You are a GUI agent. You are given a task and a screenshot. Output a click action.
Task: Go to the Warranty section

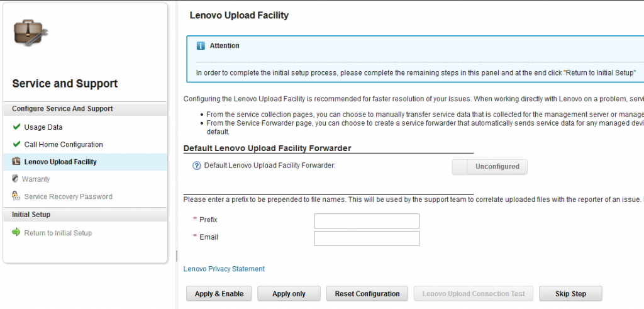point(36,179)
